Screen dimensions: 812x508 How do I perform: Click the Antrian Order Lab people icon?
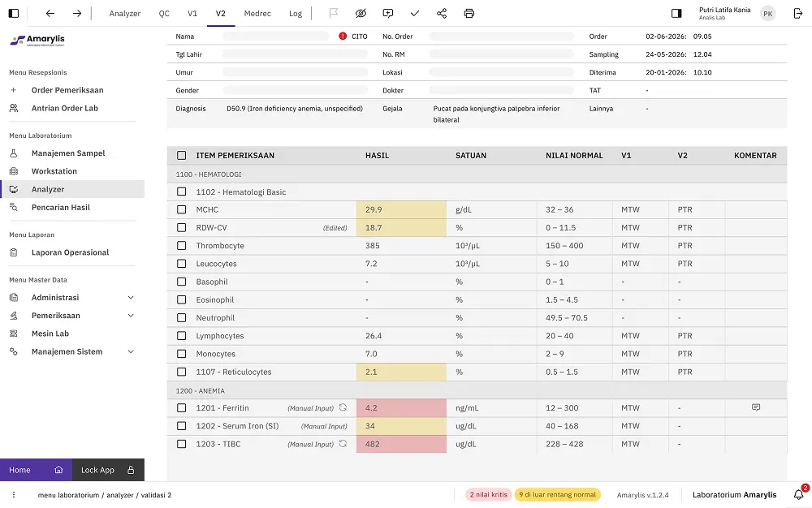[x=14, y=108]
